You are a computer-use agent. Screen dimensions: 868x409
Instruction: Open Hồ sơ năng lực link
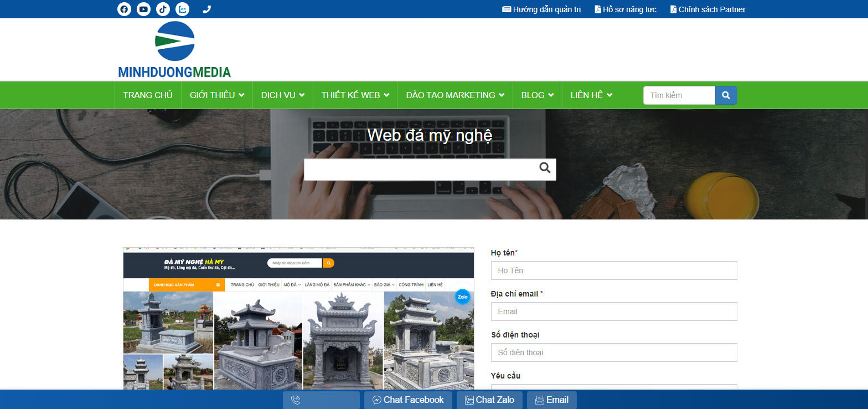tap(626, 9)
